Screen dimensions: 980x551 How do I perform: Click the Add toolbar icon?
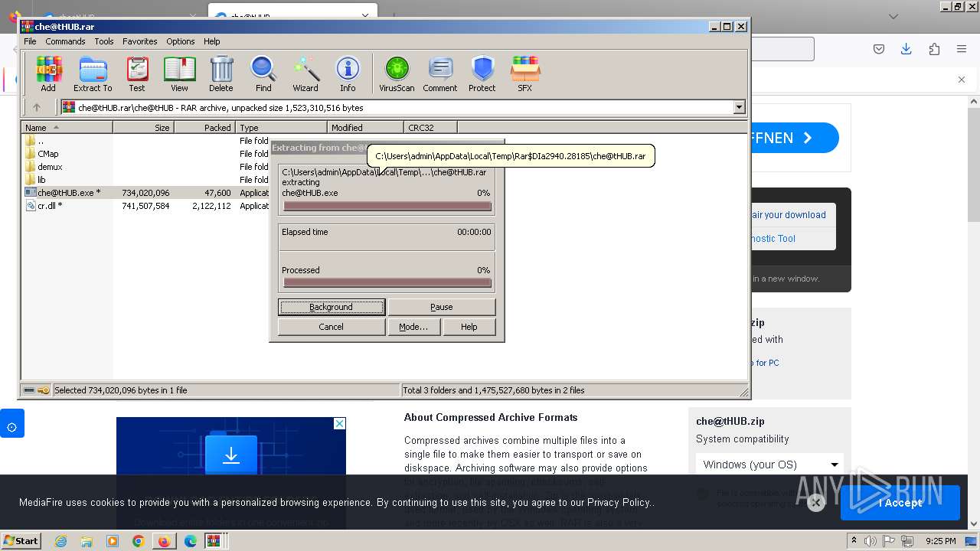click(x=48, y=74)
